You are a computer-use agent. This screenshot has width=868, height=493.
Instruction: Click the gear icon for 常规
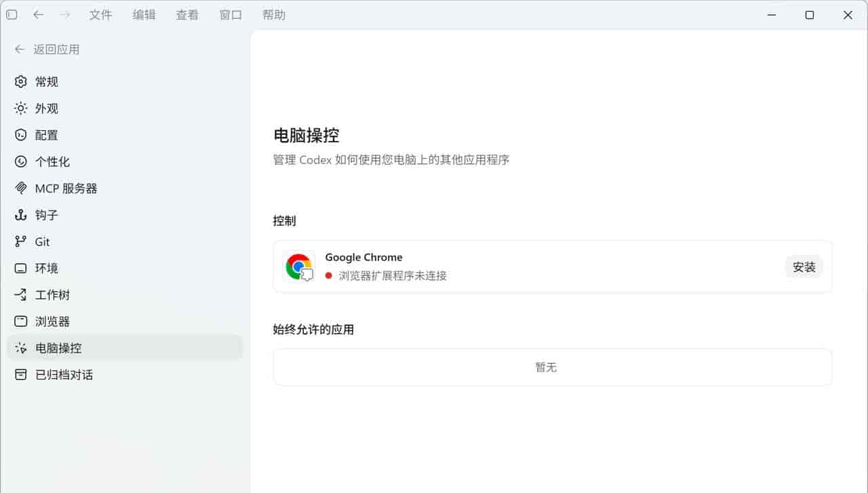tap(21, 81)
